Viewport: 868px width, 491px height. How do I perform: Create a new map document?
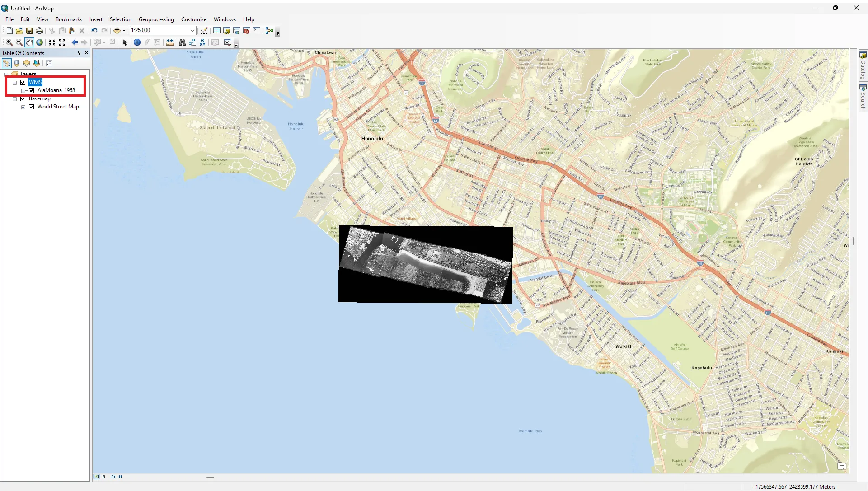(9, 31)
